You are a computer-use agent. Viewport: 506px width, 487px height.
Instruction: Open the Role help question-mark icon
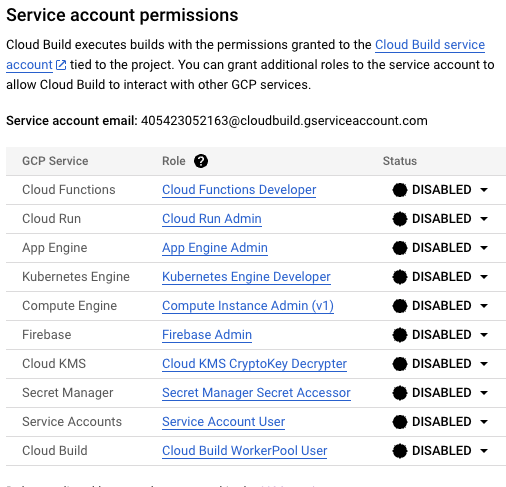pos(201,161)
